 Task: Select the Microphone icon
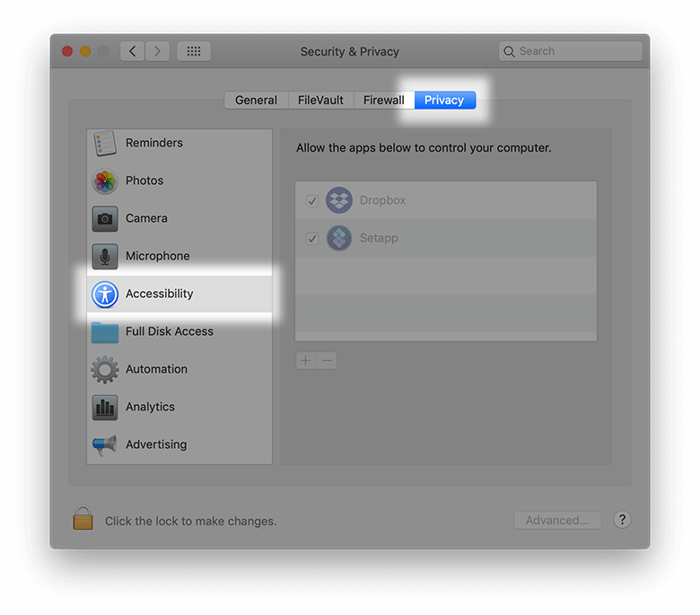coord(105,257)
